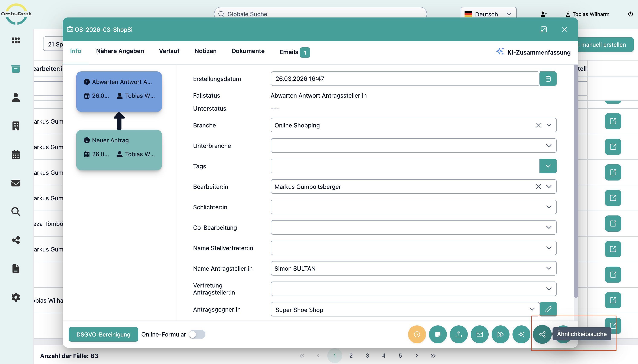Toggle the Online-Formular switch

click(x=197, y=334)
